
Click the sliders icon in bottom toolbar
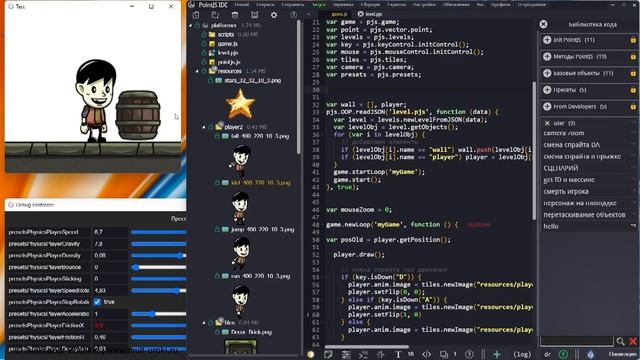pos(346,354)
